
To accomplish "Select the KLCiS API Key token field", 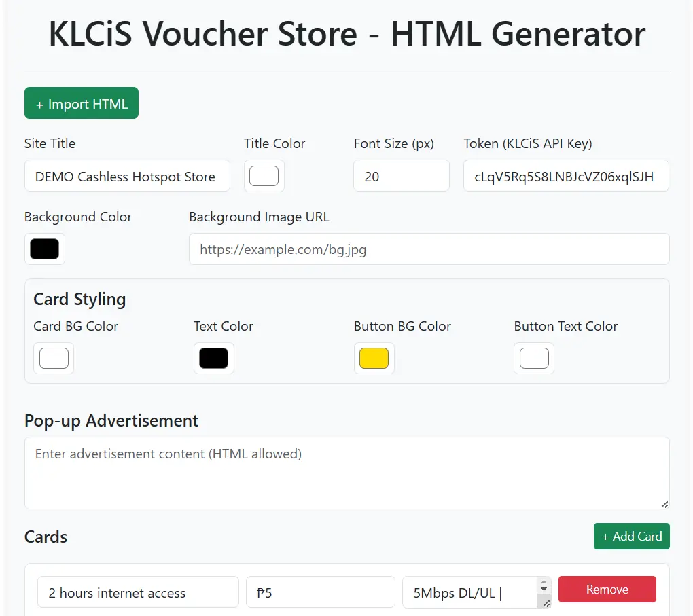I will (566, 176).
